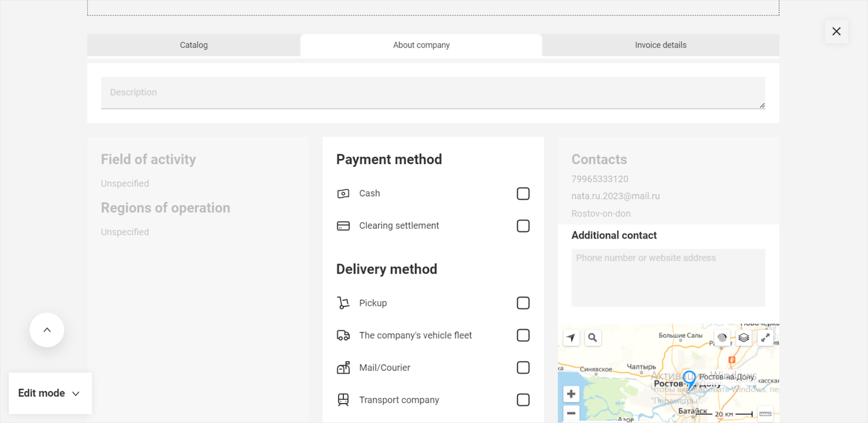Check the Clearing settlement option
Viewport: 868px width, 423px height.
(x=523, y=226)
